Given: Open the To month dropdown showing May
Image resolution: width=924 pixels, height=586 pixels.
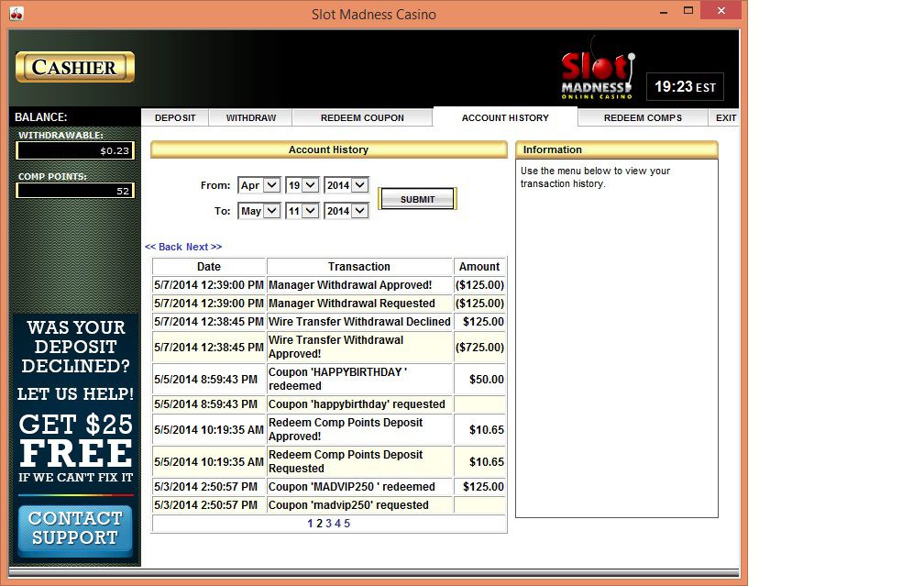Looking at the screenshot, I should pos(259,211).
